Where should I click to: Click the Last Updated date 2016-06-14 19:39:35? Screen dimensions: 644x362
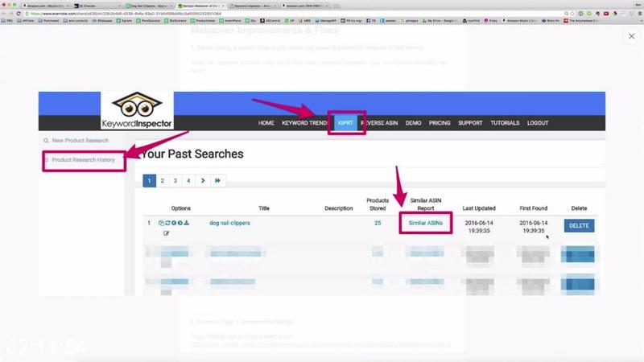point(479,227)
